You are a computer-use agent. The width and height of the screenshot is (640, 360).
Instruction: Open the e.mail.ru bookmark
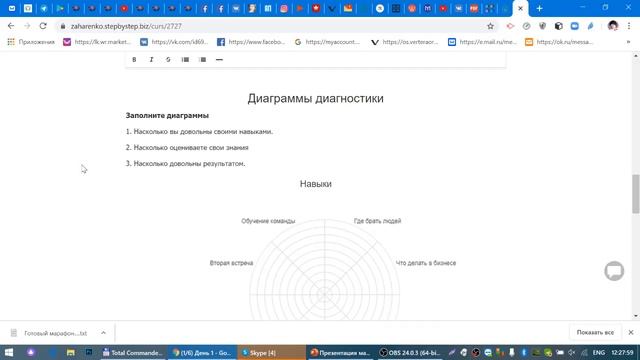tap(482, 42)
